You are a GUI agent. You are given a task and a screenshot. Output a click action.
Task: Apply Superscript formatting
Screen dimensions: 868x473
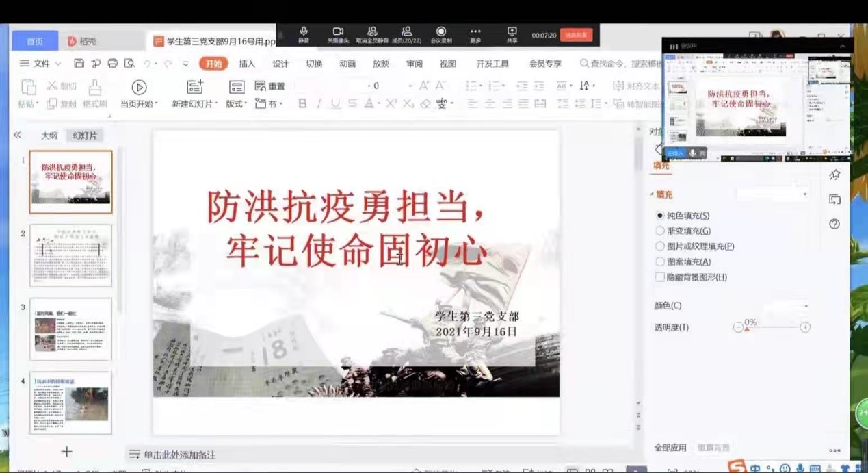(391, 103)
